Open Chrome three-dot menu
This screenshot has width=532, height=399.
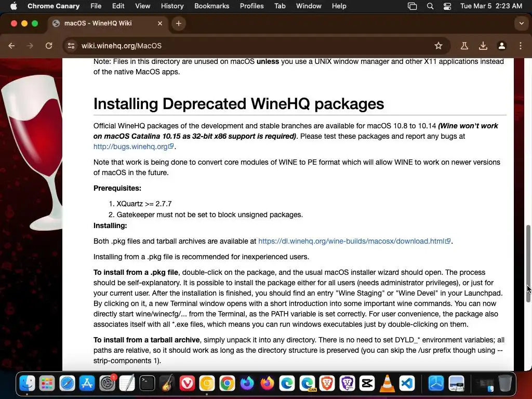(x=521, y=46)
